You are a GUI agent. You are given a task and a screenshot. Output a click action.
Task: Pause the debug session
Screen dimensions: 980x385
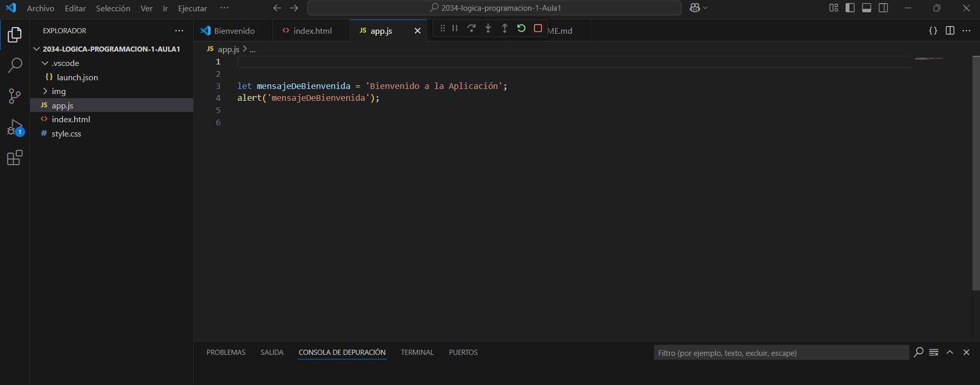(454, 28)
